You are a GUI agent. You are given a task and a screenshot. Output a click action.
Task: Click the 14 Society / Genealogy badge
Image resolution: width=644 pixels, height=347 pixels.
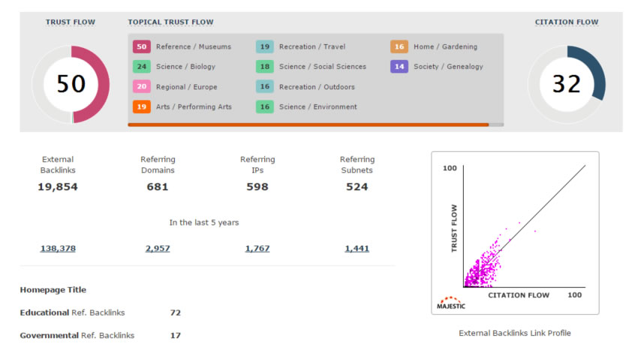coord(399,67)
